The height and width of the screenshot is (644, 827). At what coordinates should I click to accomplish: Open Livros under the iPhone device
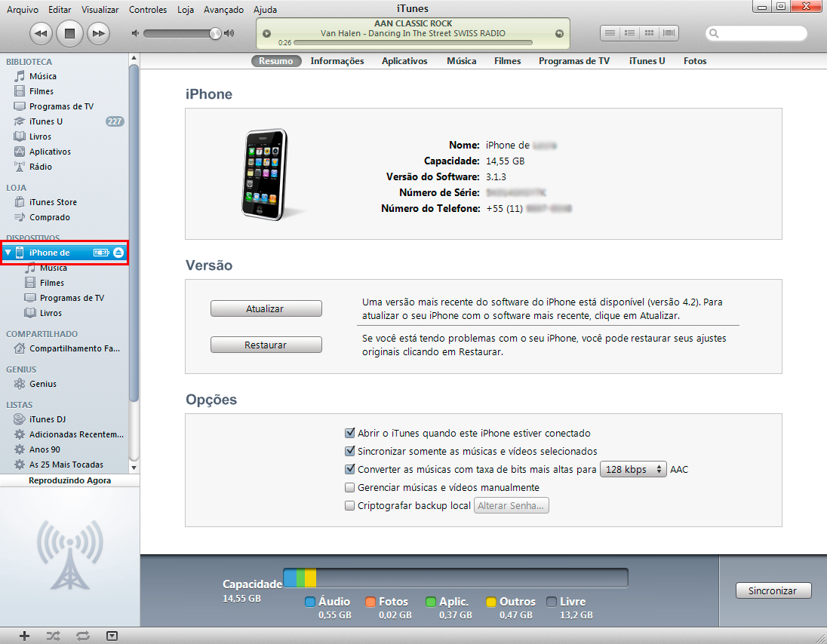pos(64,313)
